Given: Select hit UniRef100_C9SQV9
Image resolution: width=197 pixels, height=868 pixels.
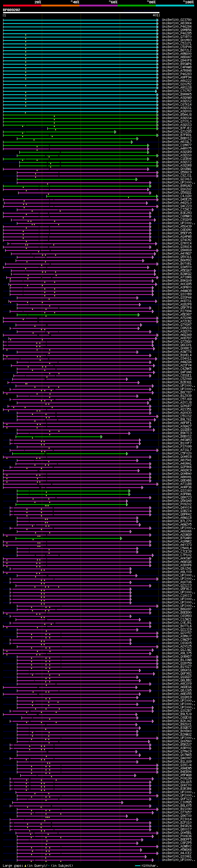Looking at the screenshot, I should tap(176, 220).
